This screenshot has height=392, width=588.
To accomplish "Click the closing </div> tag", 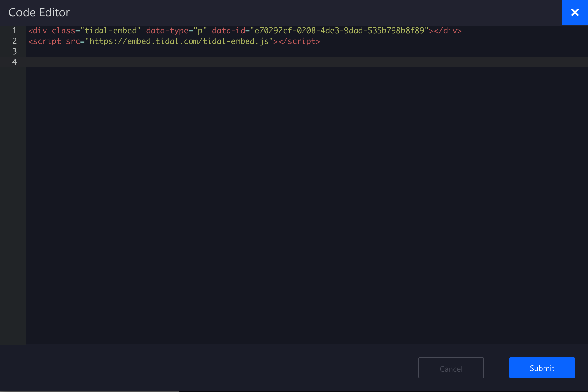I will click(448, 31).
